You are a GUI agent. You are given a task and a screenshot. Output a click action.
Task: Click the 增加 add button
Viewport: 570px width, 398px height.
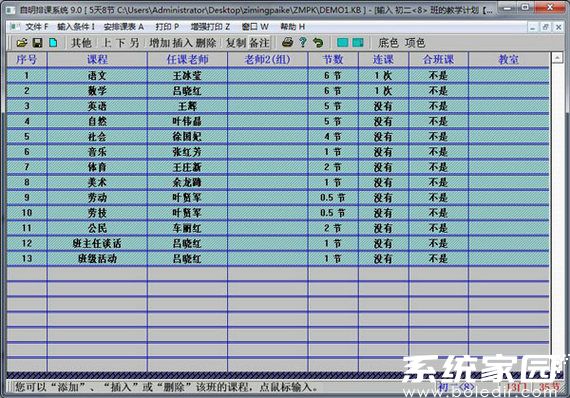tap(160, 43)
